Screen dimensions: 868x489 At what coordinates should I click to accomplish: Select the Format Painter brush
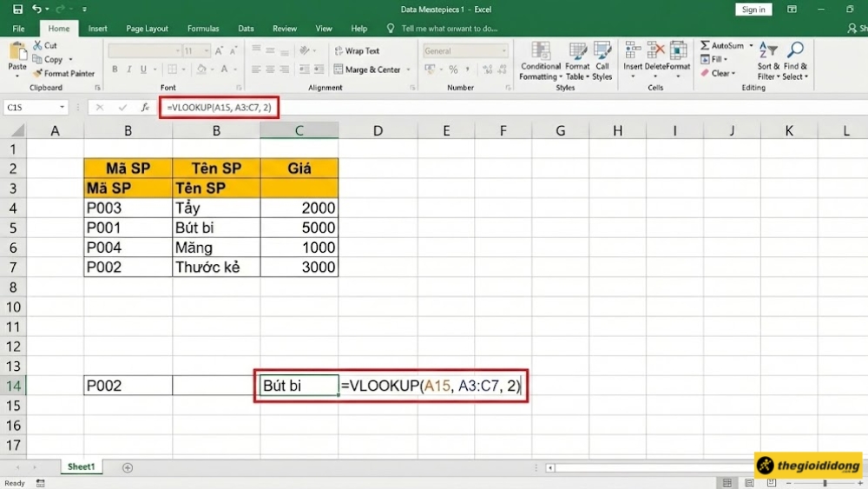[x=37, y=73]
